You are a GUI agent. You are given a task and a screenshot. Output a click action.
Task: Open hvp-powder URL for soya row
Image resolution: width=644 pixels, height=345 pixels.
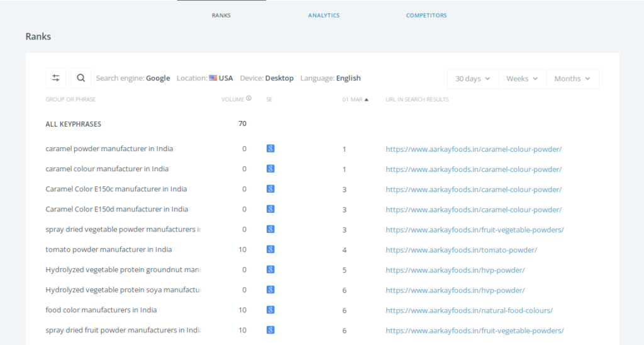[455, 290]
